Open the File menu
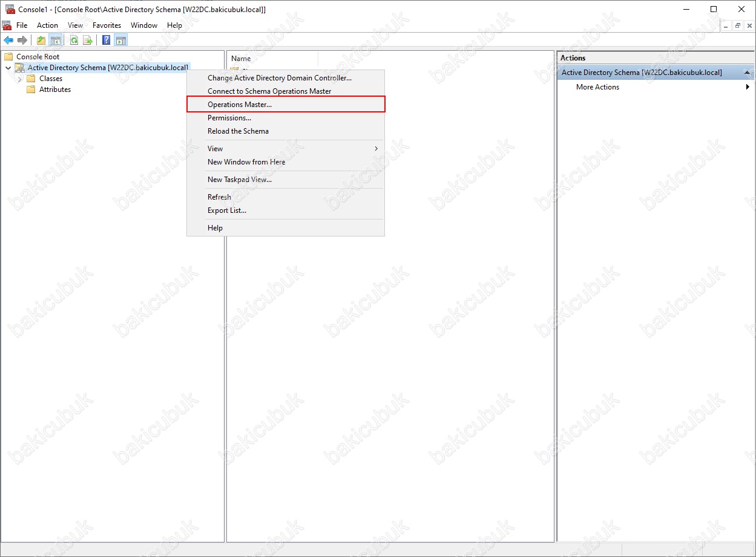This screenshot has width=756, height=557. [22, 25]
